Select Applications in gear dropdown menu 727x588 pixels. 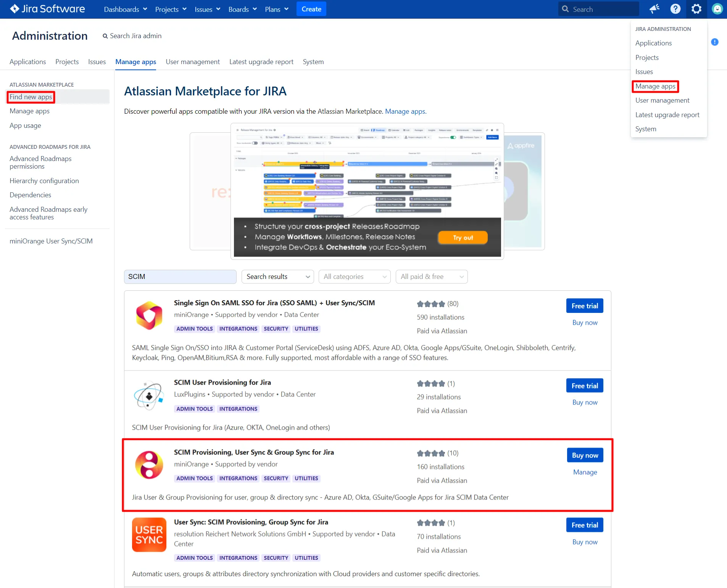(x=653, y=43)
